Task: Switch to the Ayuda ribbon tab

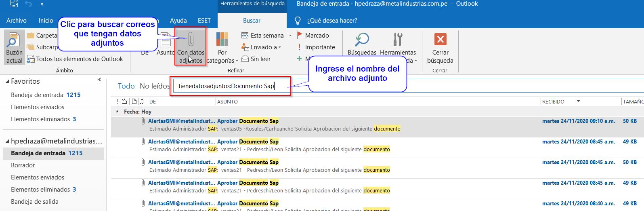Action: point(178,21)
